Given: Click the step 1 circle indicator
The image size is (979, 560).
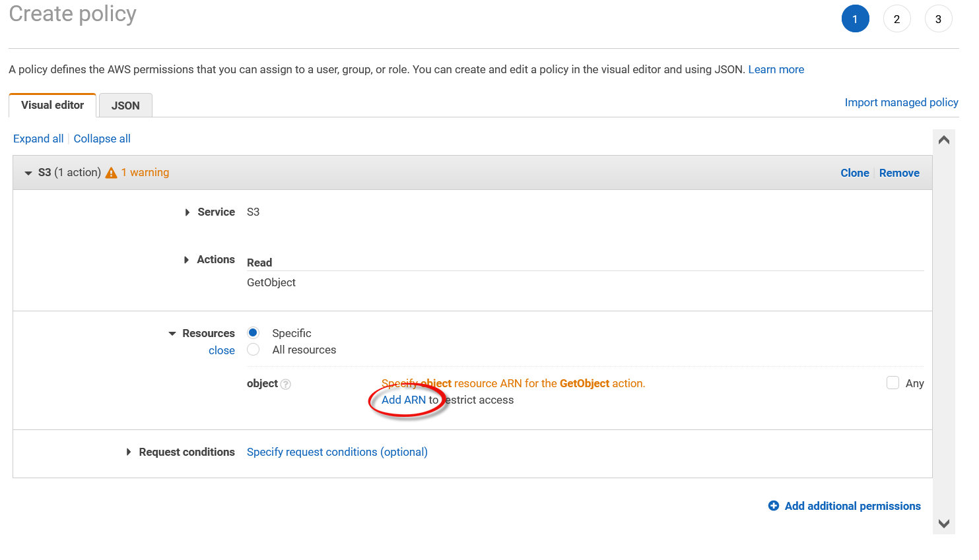Looking at the screenshot, I should click(x=855, y=19).
